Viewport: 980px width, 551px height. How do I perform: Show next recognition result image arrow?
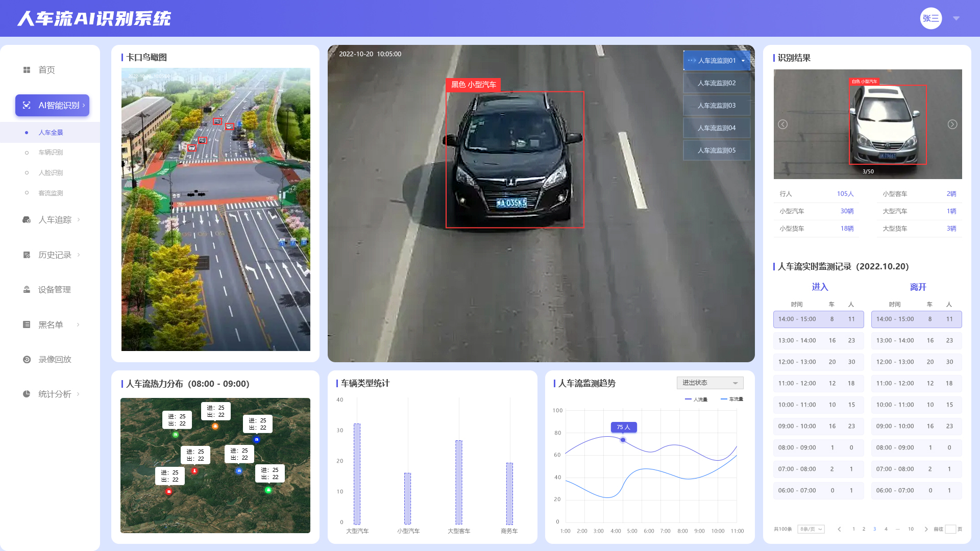tap(952, 124)
